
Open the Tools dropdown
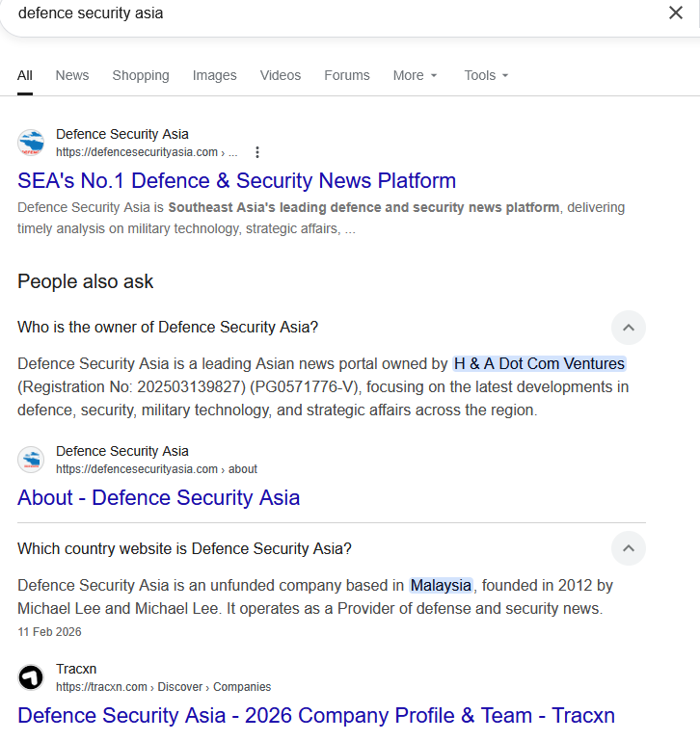tap(486, 75)
